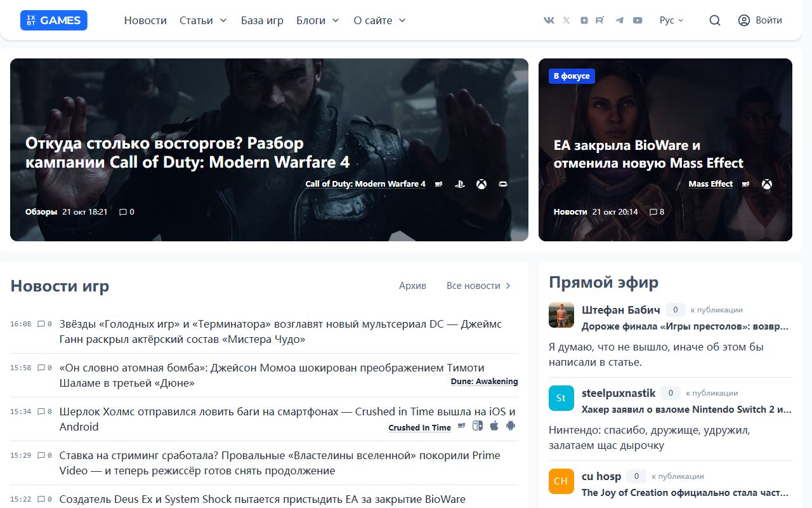Image resolution: width=812 pixels, height=508 pixels.
Task: Expand the Статьи menu
Action: tap(203, 20)
